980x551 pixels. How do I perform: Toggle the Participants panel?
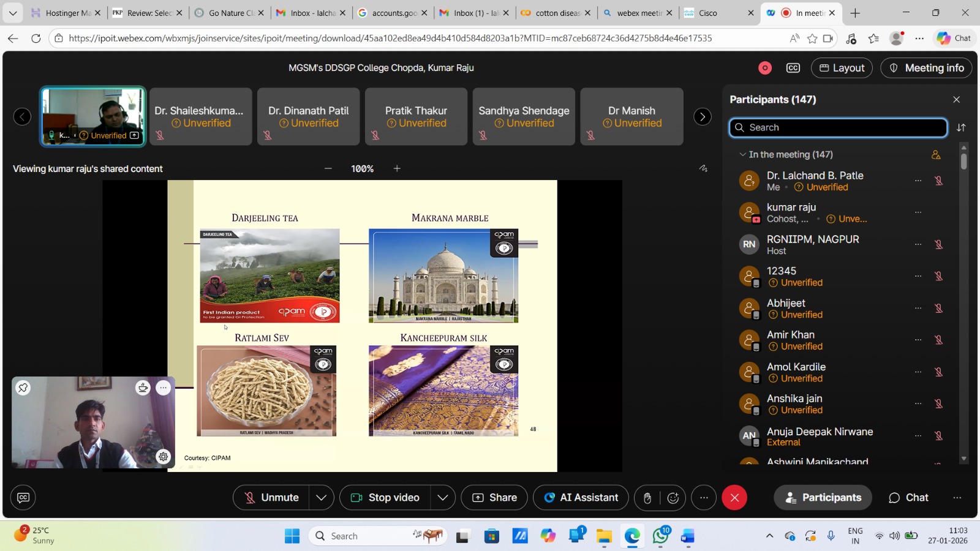click(x=823, y=498)
